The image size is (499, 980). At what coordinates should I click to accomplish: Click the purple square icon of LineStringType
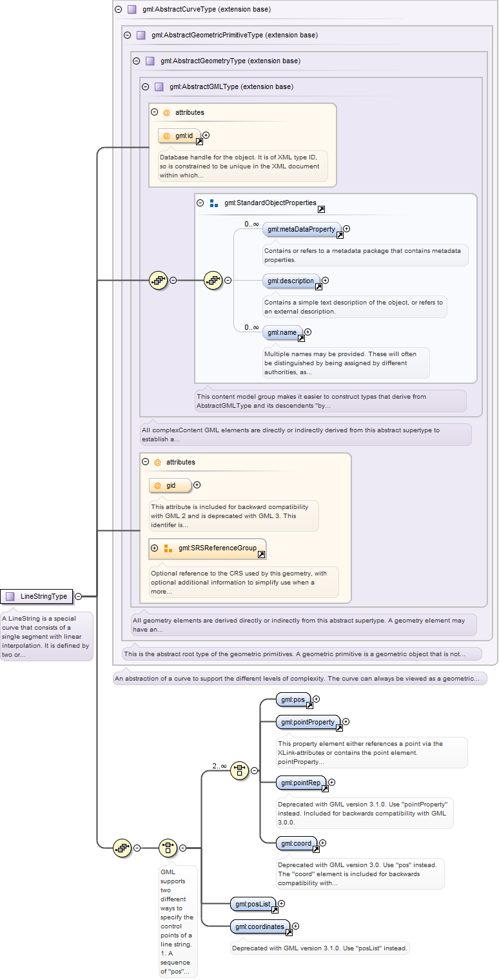pyautogui.click(x=10, y=596)
